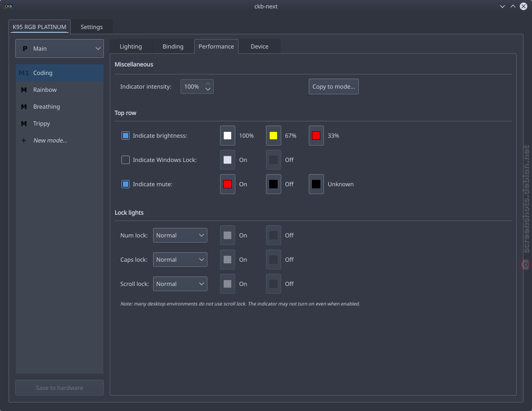Select the Rainbow mode
532x411 pixels.
point(60,90)
